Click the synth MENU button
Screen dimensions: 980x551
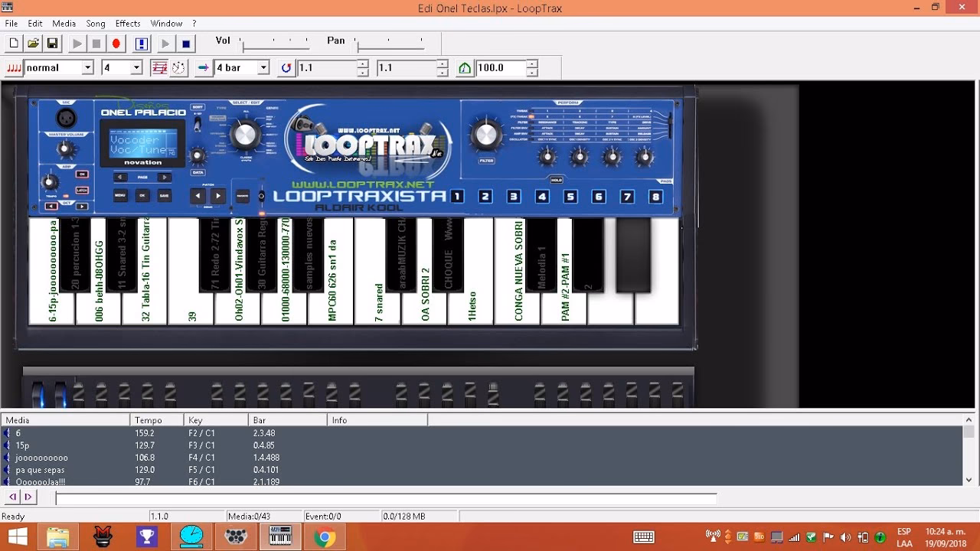pyautogui.click(x=120, y=196)
